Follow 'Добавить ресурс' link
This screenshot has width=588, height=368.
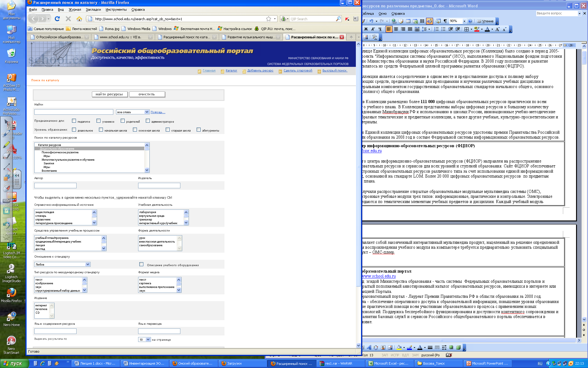pos(260,71)
